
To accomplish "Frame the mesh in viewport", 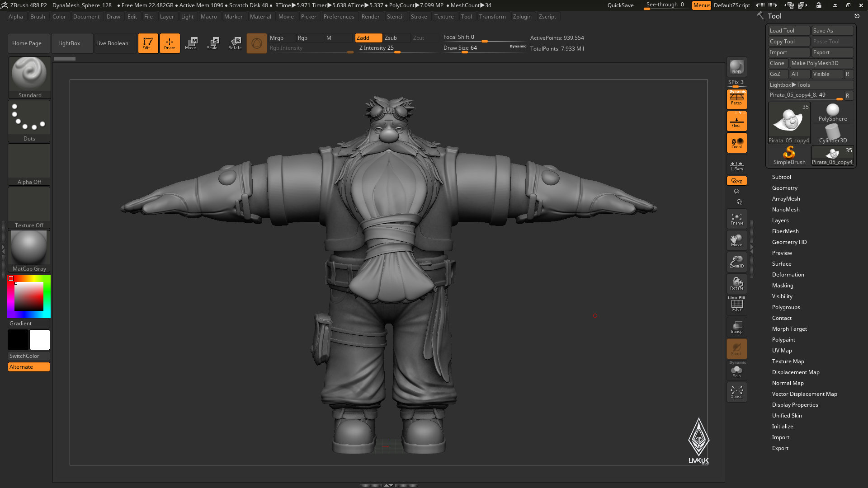I will click(x=736, y=219).
